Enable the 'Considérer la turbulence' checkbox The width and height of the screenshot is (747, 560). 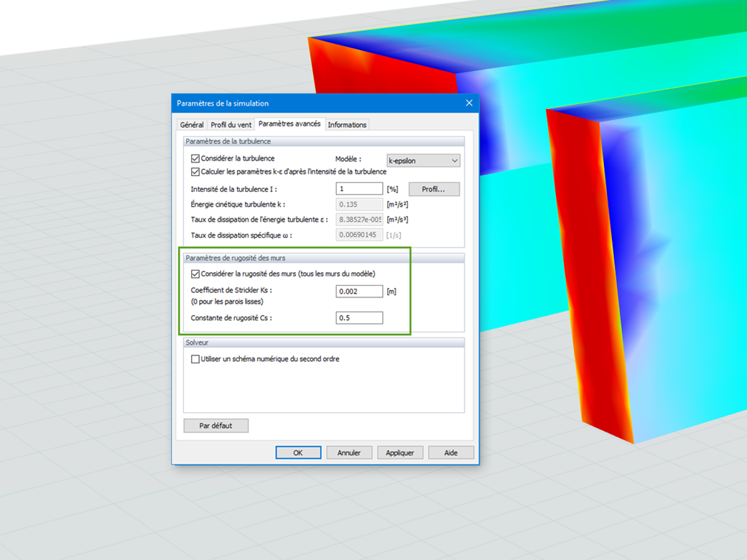pos(195,158)
